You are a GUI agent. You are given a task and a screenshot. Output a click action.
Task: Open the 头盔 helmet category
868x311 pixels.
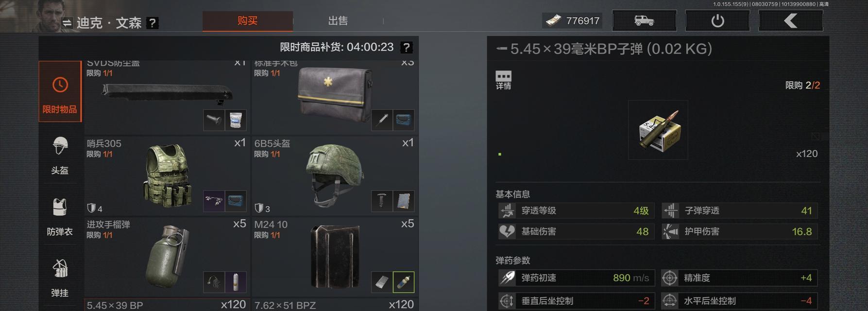pyautogui.click(x=60, y=155)
